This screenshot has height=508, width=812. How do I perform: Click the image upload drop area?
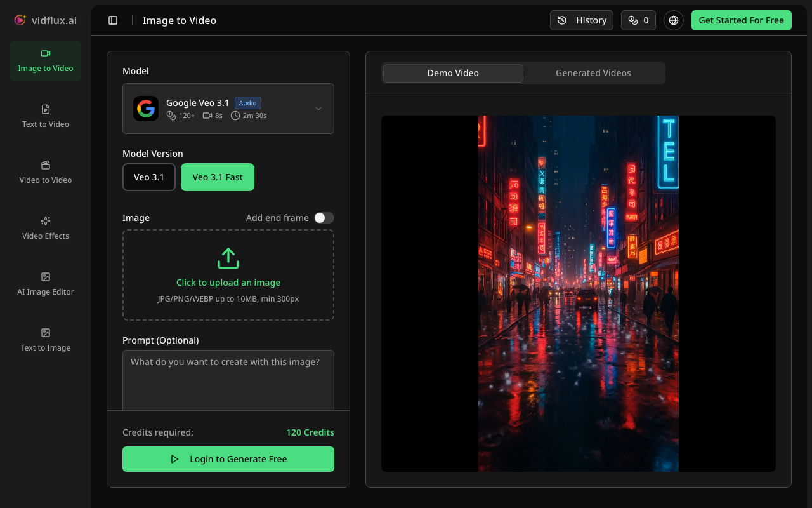pyautogui.click(x=228, y=275)
